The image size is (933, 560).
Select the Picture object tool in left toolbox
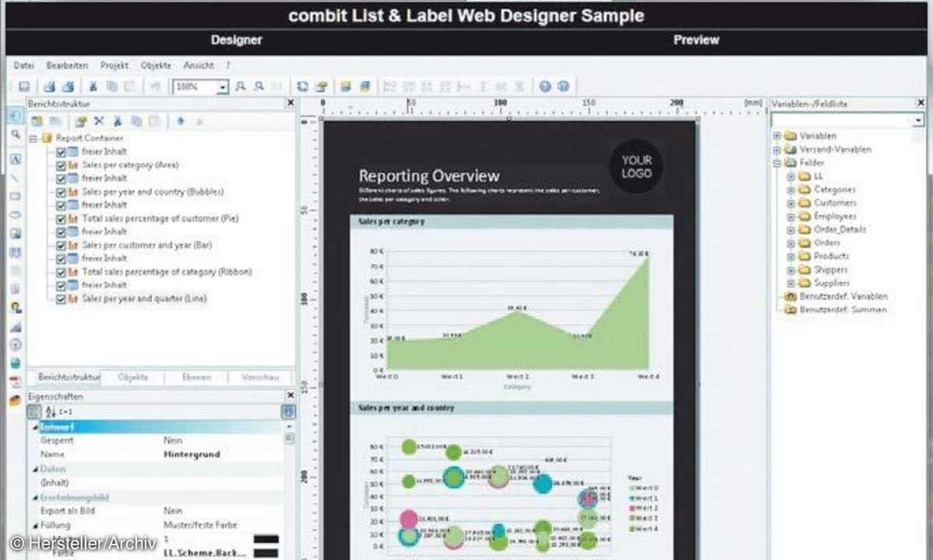coord(16,233)
